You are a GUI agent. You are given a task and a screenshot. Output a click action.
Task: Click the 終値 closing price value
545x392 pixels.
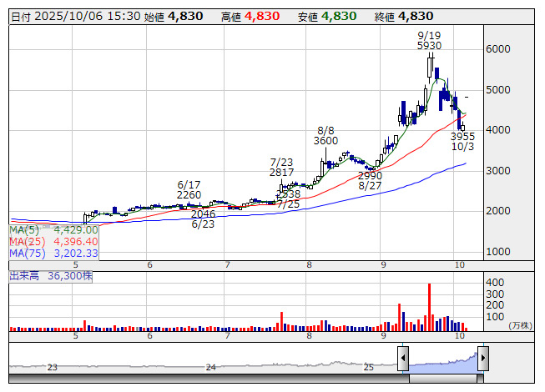pos(415,16)
